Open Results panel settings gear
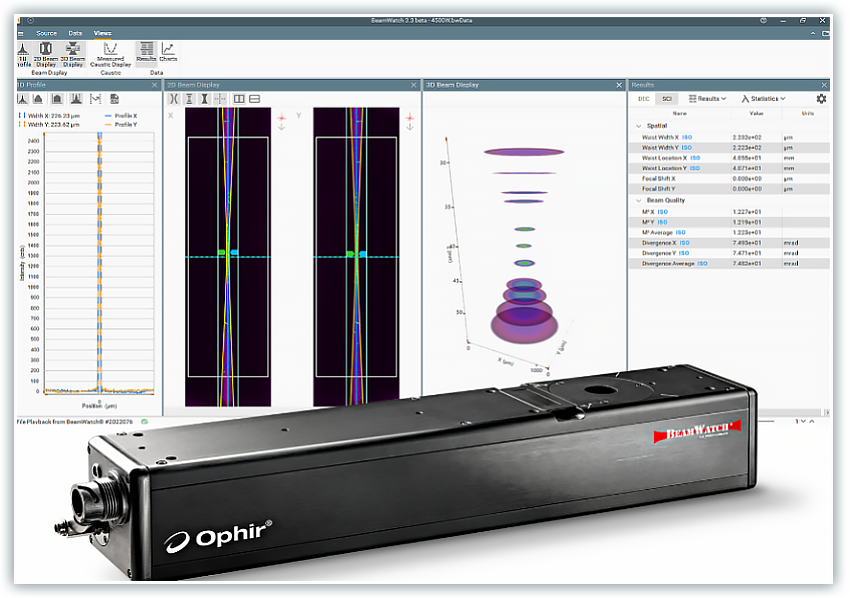This screenshot has width=850, height=598. point(821,99)
